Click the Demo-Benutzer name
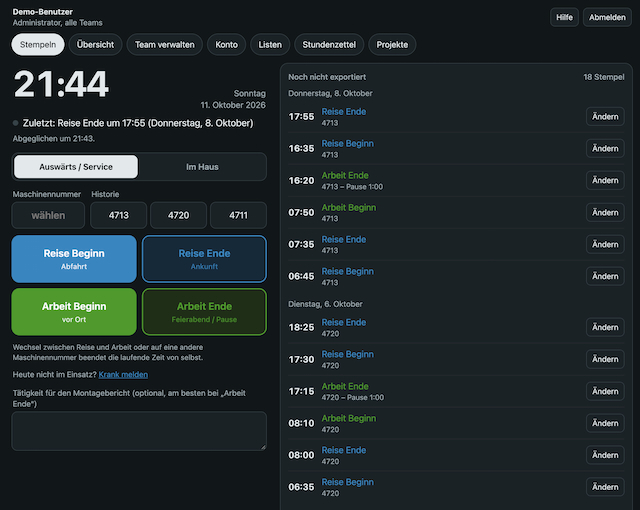This screenshot has width=640, height=510. click(42, 12)
